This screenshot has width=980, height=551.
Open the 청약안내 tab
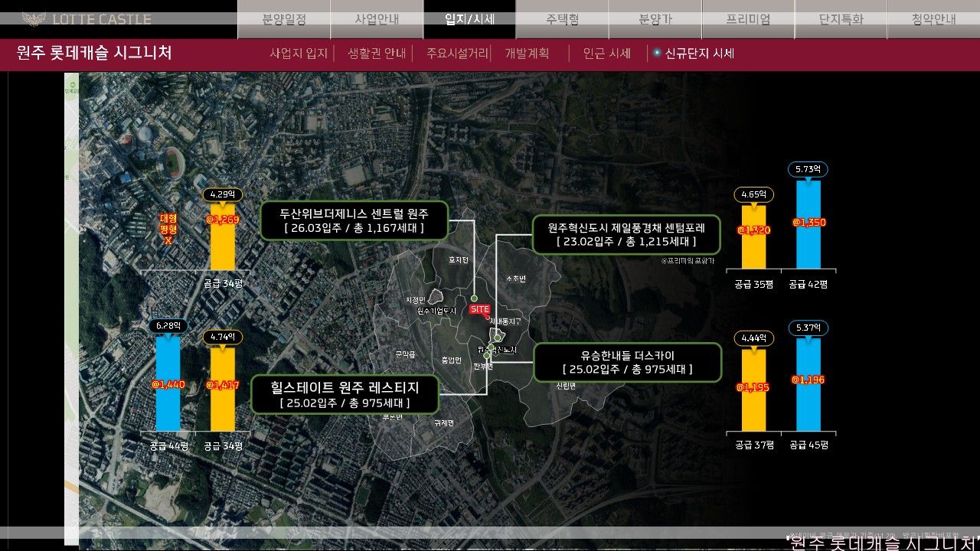coord(933,19)
